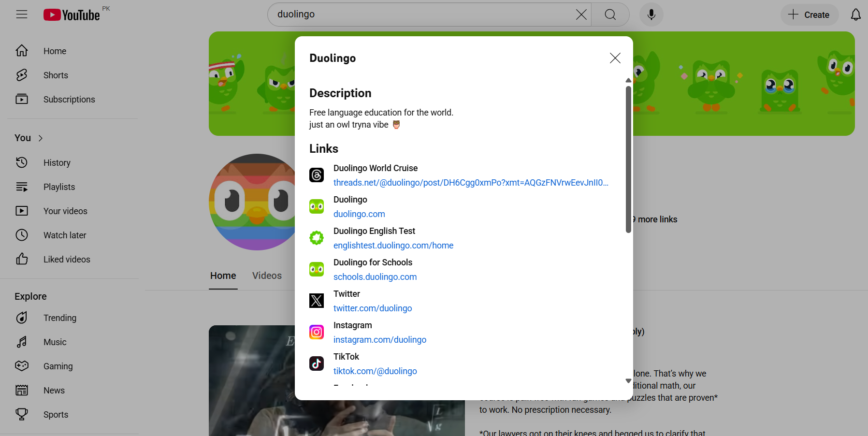Open schools.duolingo.com link

coord(375,277)
